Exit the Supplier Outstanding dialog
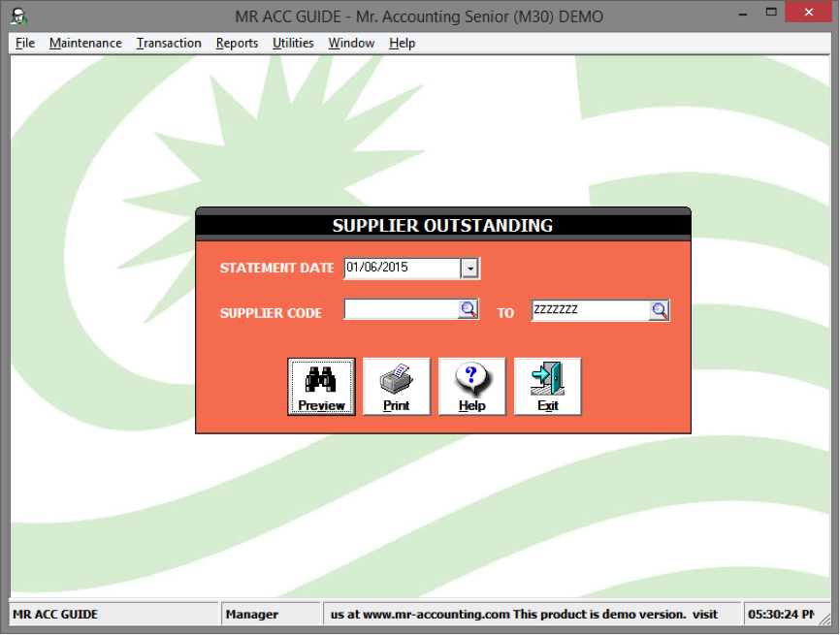 coord(547,387)
